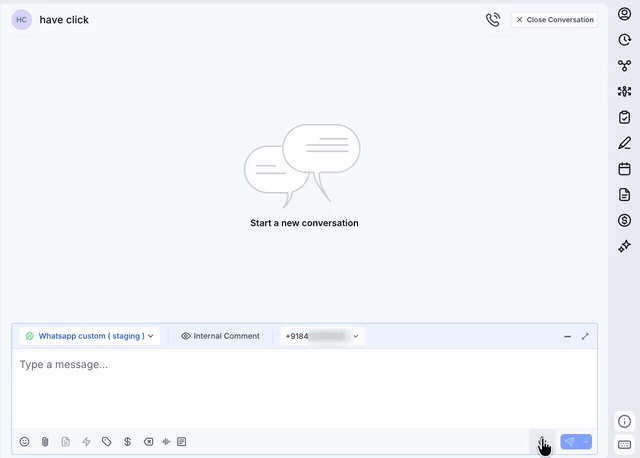Open the activity history clock icon
640x458 pixels.
point(624,40)
